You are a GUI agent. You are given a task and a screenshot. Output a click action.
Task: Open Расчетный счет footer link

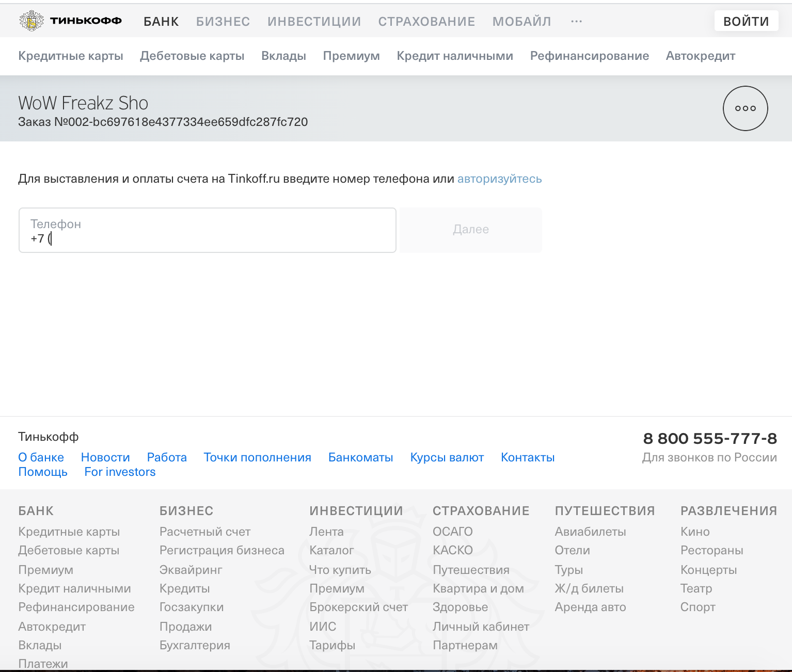click(205, 532)
